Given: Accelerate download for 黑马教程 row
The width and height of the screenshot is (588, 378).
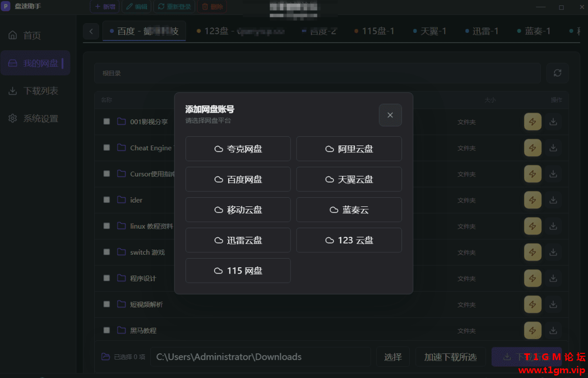Looking at the screenshot, I should click(x=533, y=331).
